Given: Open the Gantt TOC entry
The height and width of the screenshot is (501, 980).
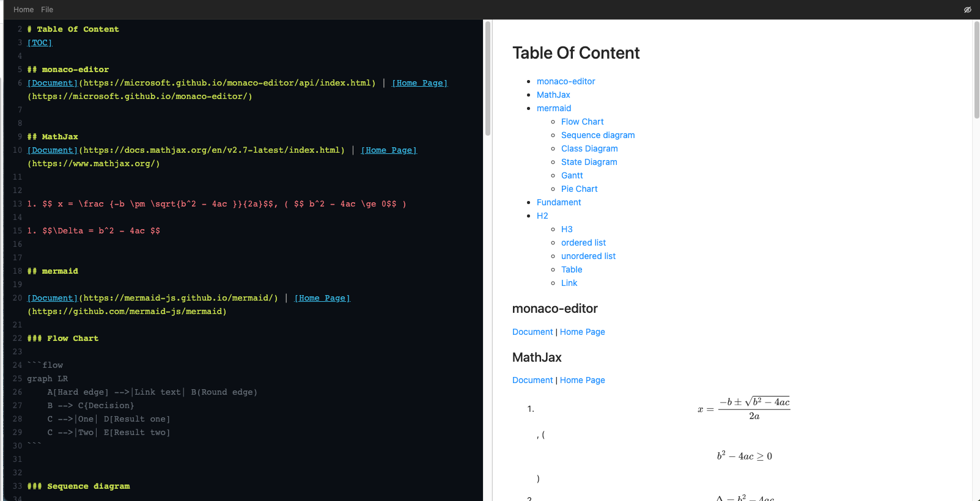Looking at the screenshot, I should [x=572, y=175].
